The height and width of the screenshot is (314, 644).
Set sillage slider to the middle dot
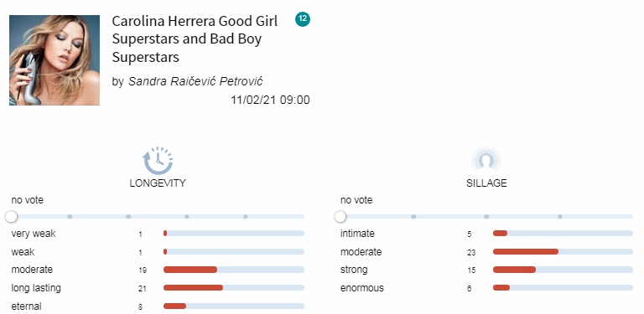(x=486, y=216)
